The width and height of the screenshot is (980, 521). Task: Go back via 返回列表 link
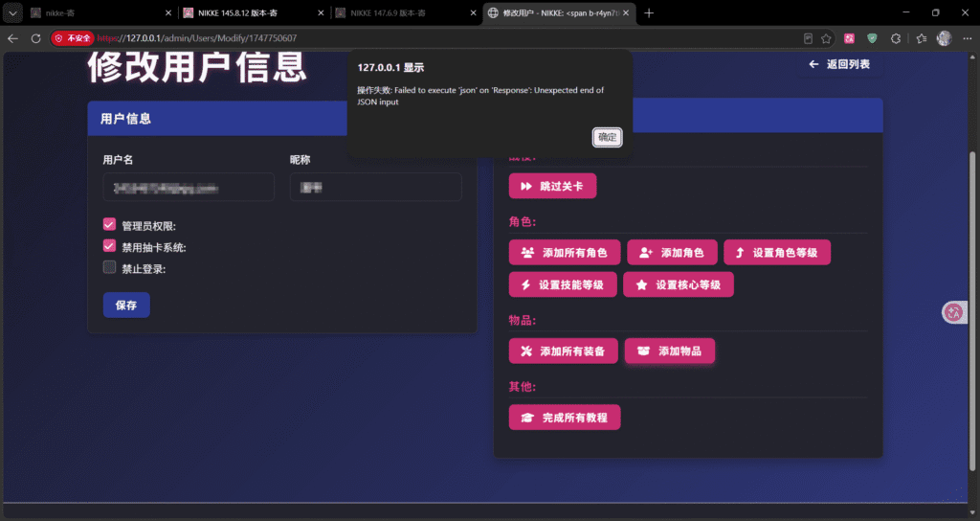(839, 64)
